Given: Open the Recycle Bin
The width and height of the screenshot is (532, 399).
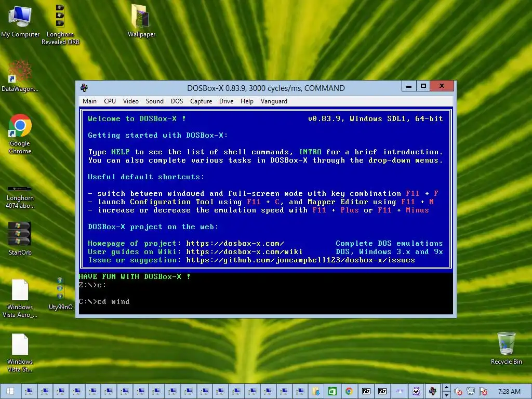Looking at the screenshot, I should pyautogui.click(x=506, y=348).
